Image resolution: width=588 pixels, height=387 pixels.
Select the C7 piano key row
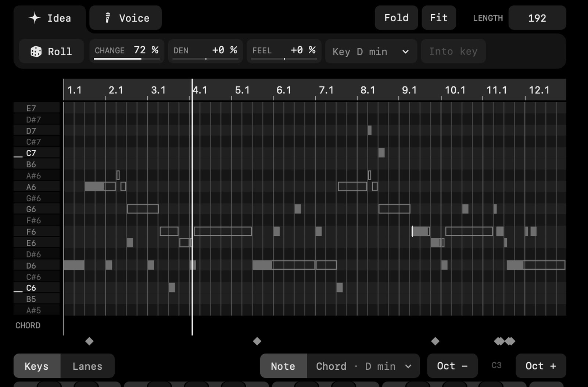pyautogui.click(x=37, y=153)
